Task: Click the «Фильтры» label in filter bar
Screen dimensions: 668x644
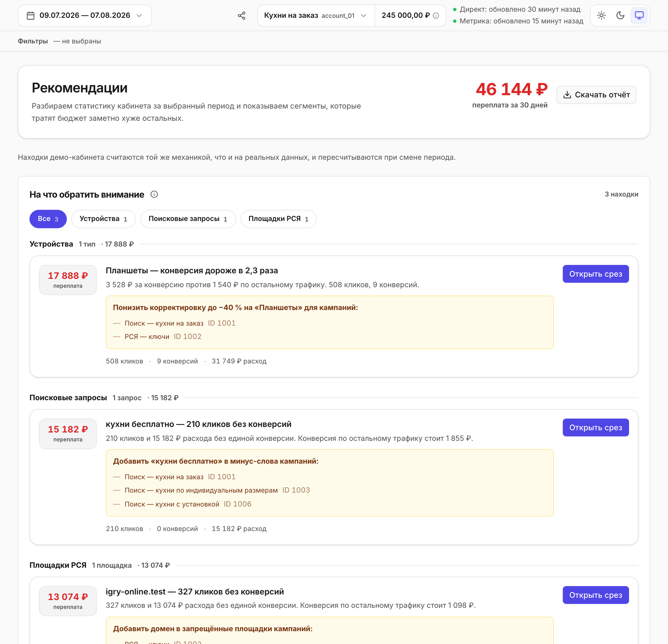Action: 33,41
